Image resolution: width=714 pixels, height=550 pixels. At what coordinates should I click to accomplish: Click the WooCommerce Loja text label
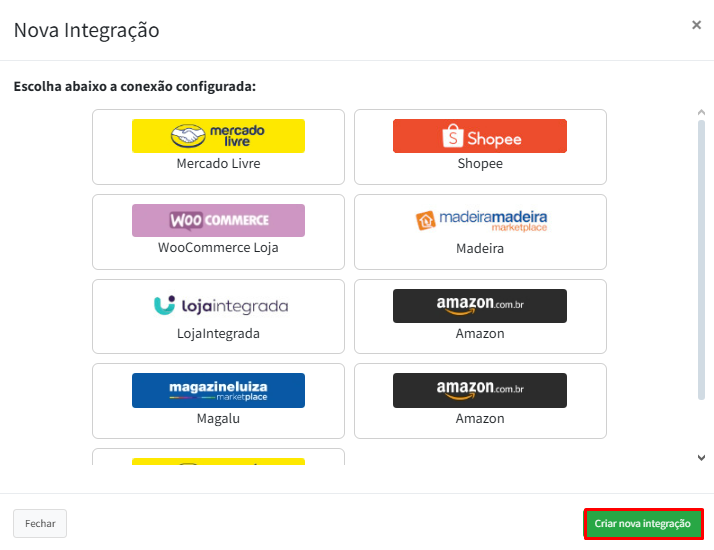click(x=218, y=248)
